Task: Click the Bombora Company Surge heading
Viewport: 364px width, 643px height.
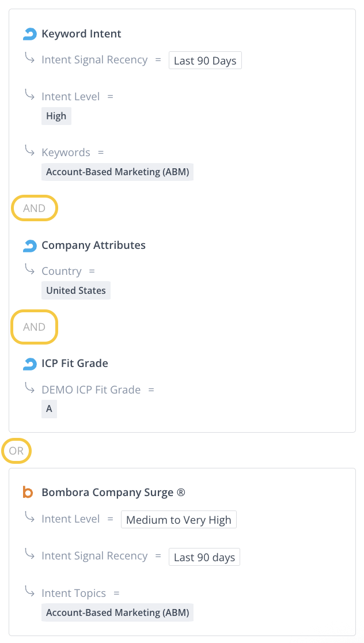Action: point(113,493)
